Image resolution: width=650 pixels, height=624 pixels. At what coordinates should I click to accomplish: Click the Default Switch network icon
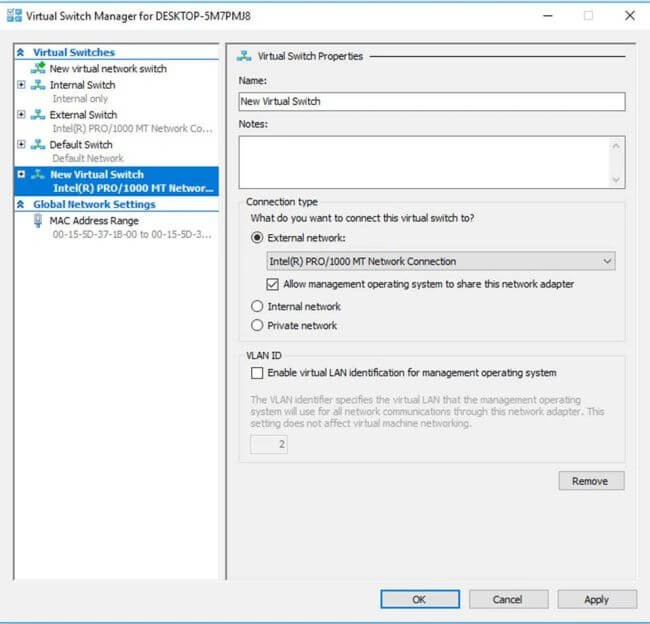tap(38, 144)
